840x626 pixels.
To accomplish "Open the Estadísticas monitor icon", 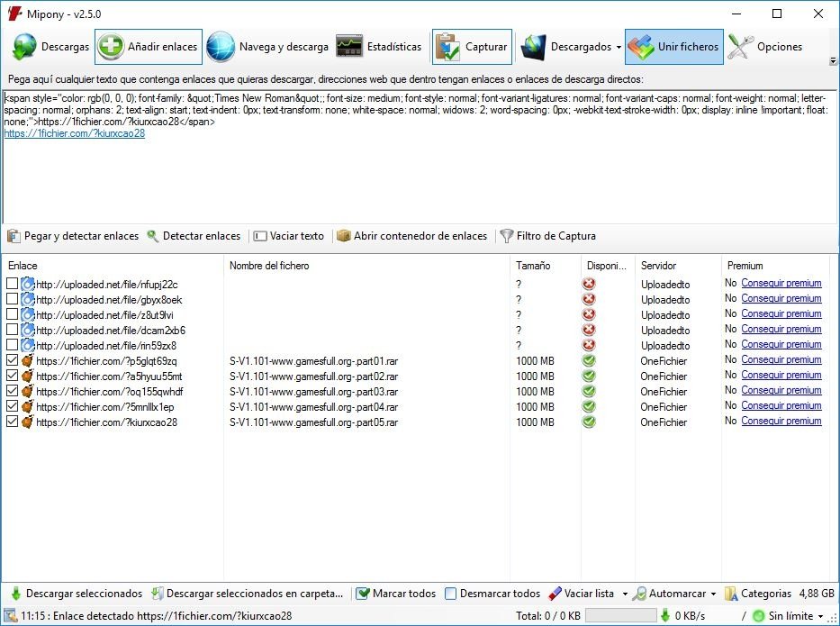I will [349, 47].
